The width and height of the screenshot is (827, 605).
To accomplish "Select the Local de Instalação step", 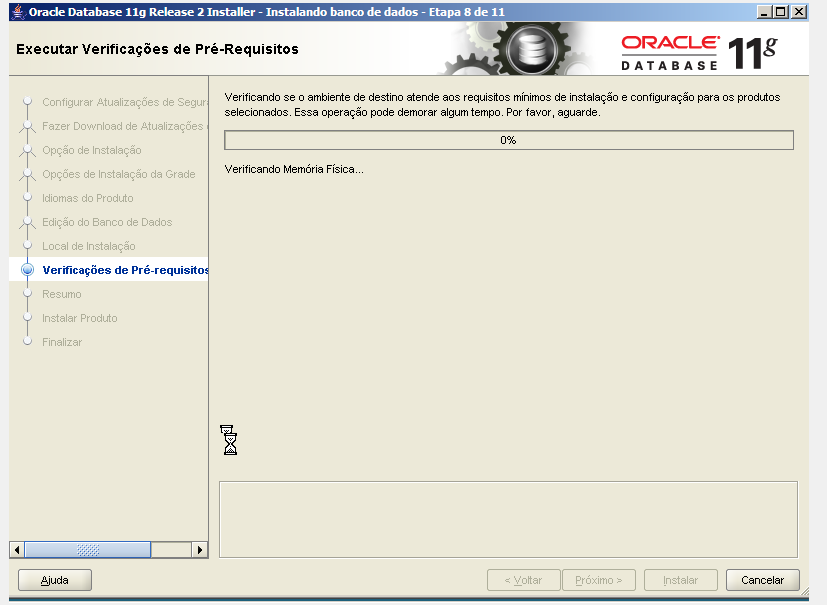I will (x=89, y=246).
